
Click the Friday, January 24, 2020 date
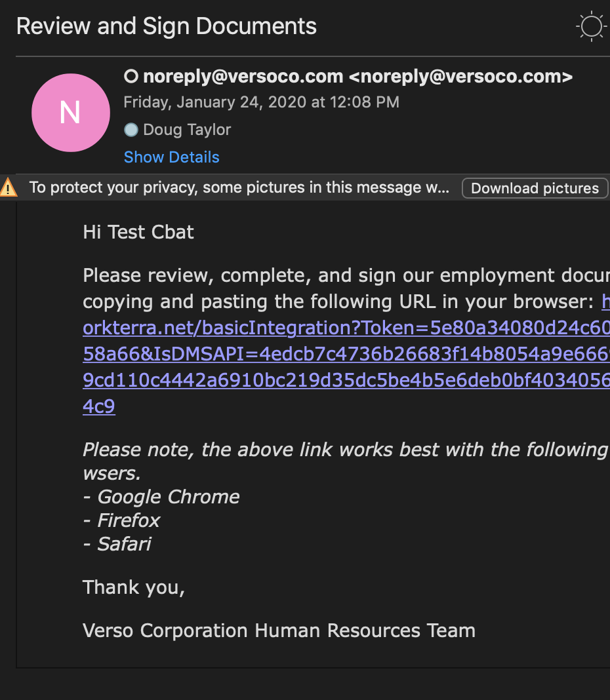[261, 102]
